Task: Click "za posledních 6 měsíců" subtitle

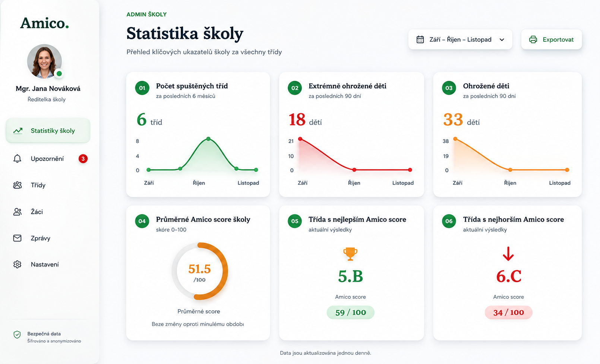Action: 186,96
